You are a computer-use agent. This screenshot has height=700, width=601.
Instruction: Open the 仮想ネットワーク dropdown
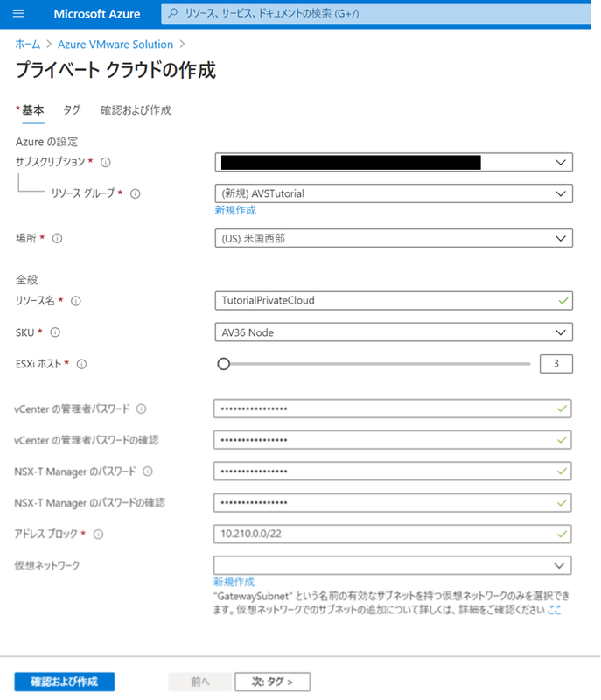(x=393, y=565)
